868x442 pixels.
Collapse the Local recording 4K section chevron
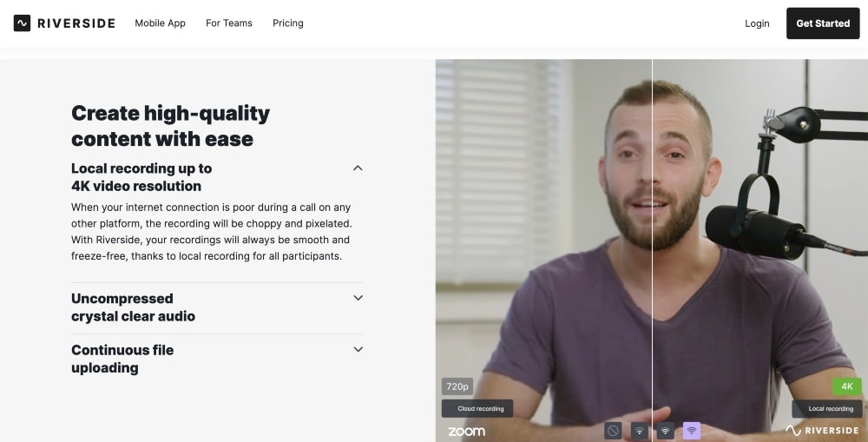[358, 168]
